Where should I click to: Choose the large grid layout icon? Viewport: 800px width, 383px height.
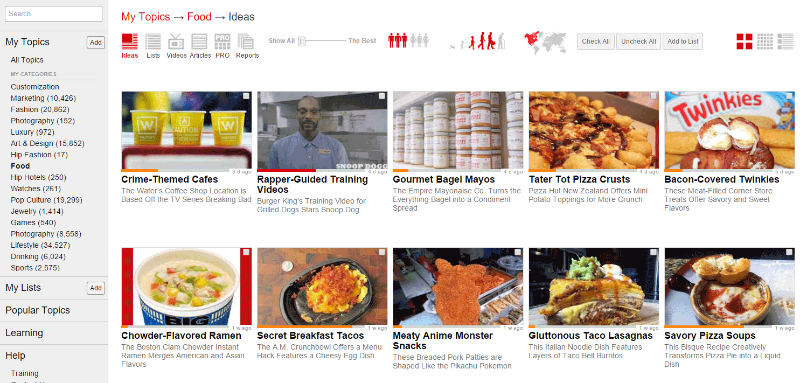tap(744, 41)
